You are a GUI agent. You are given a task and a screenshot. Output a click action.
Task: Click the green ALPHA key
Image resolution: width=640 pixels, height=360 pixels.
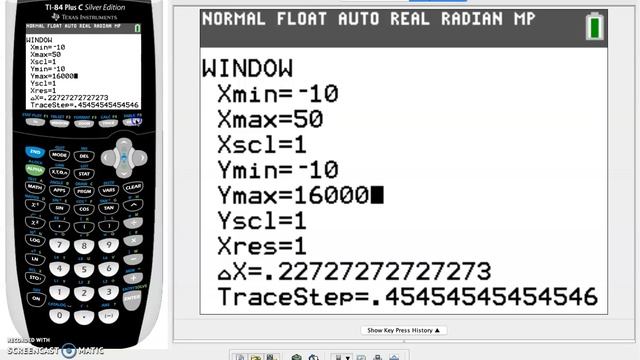pos(35,169)
